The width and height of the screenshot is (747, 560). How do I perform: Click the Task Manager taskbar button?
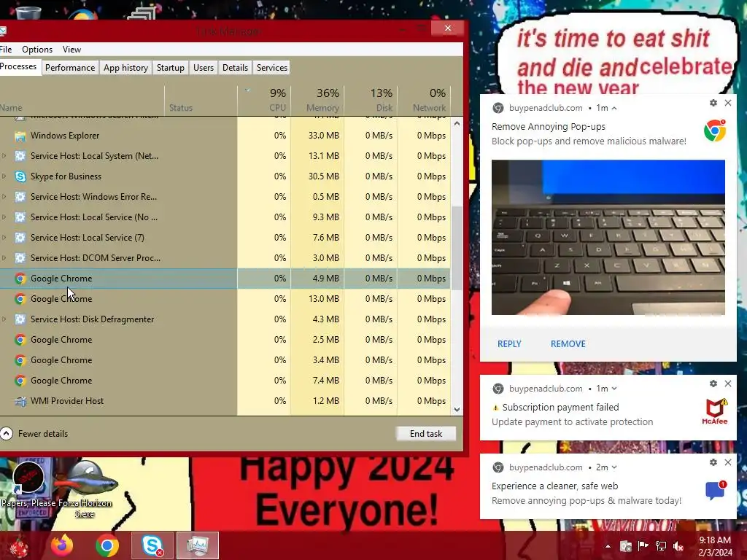click(197, 545)
